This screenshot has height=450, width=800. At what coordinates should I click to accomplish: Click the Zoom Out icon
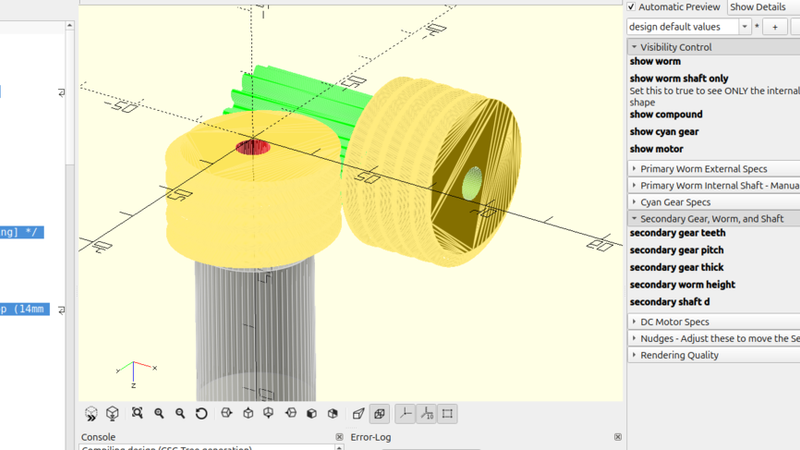[x=180, y=413]
